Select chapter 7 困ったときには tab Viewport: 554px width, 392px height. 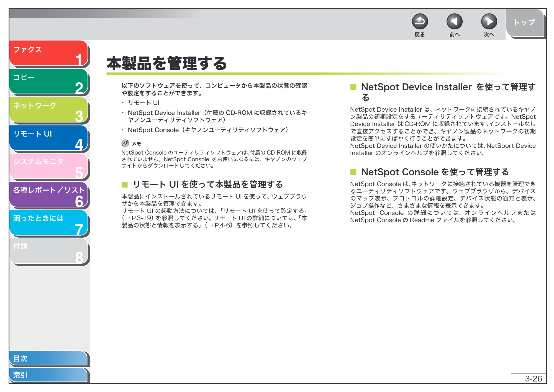(48, 223)
